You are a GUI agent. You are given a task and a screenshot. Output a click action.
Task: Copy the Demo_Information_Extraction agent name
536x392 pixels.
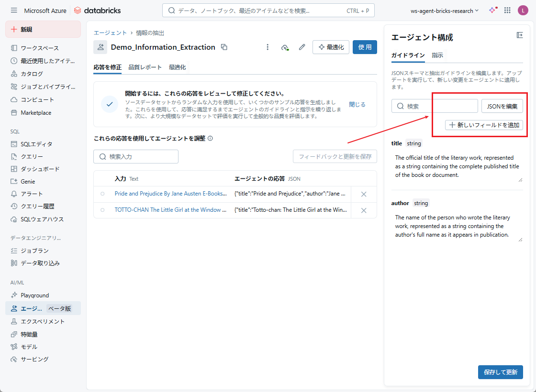224,47
